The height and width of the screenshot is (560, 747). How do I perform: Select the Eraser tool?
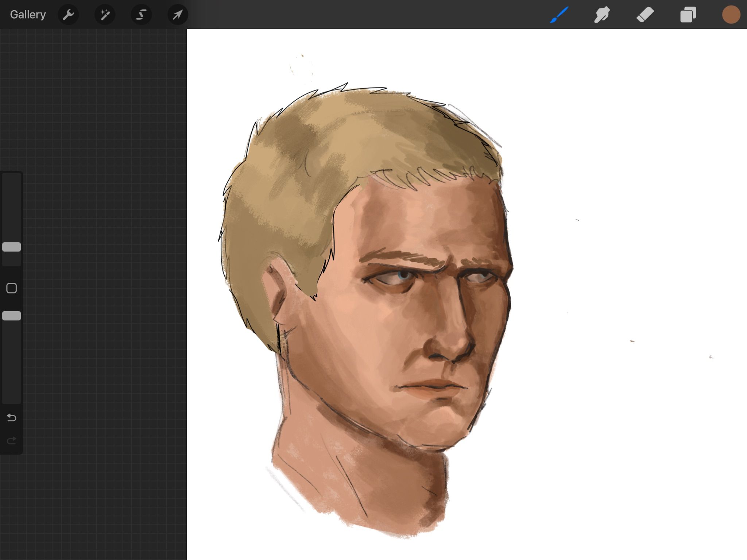(645, 15)
